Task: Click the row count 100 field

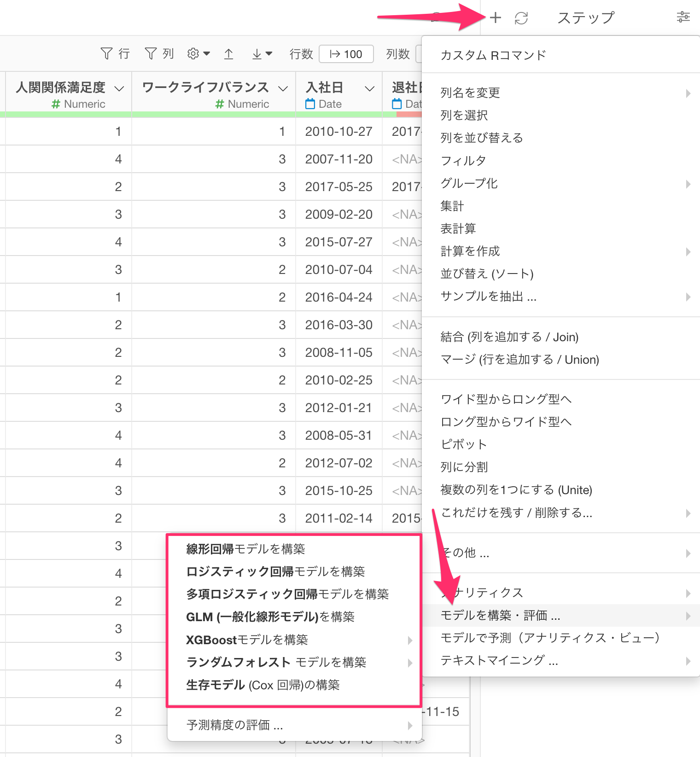Action: pyautogui.click(x=346, y=54)
